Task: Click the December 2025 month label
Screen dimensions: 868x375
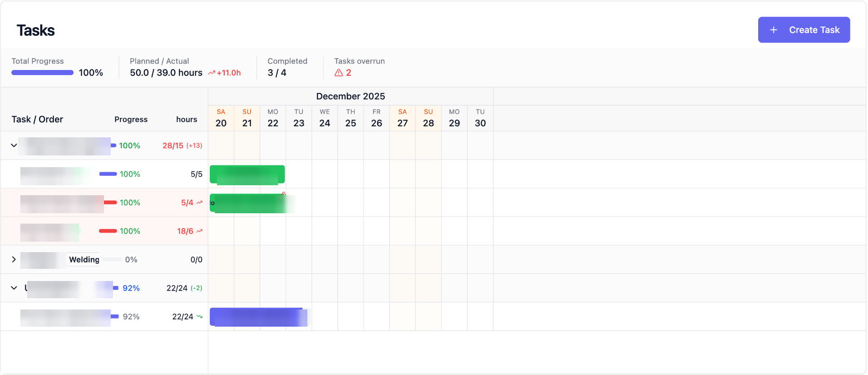Action: [x=351, y=96]
